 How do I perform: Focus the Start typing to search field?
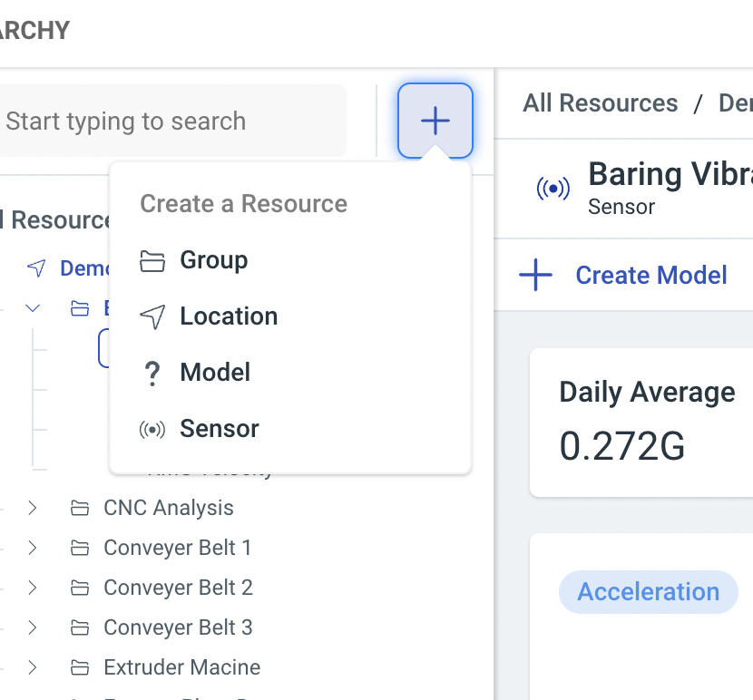[173, 121]
